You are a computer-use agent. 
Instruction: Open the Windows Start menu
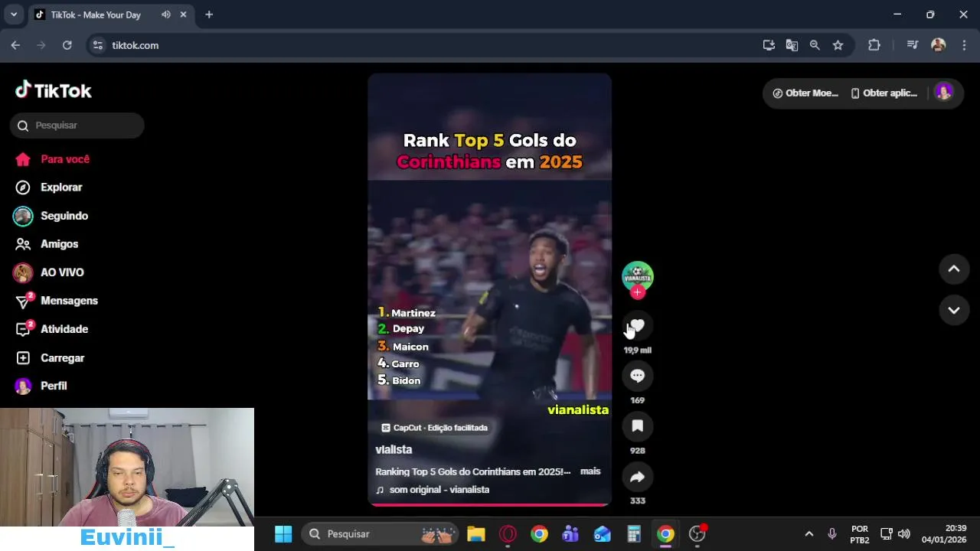pyautogui.click(x=283, y=534)
